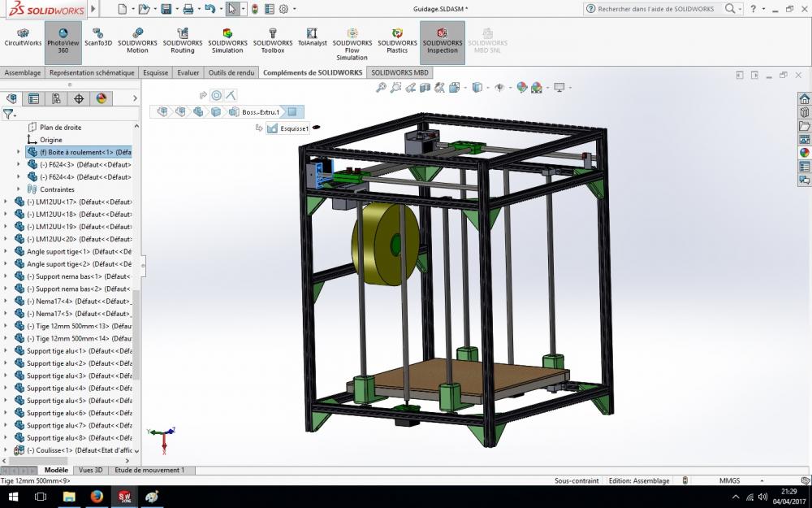Open the TolAnalyst tool
Screen dimensions: 812x508
click(x=312, y=38)
